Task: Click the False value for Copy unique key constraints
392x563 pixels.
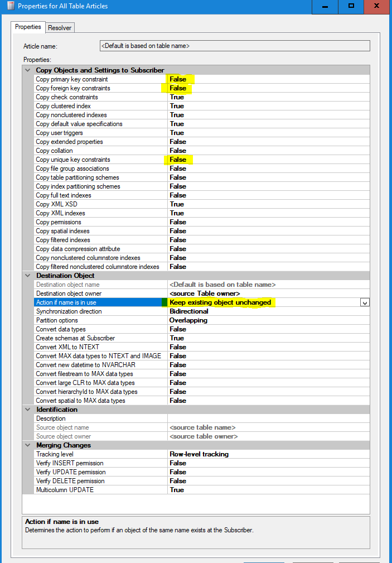Action: [178, 160]
